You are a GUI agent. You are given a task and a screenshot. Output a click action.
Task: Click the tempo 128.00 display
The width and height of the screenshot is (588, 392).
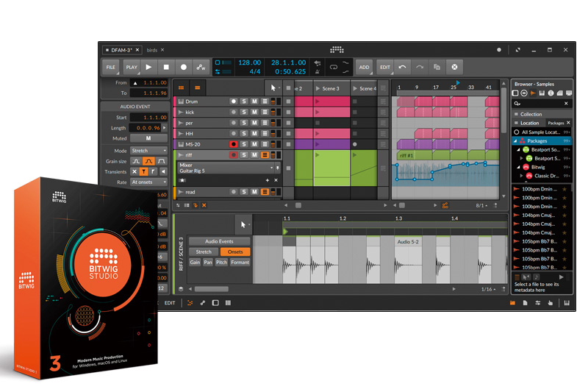click(x=249, y=63)
